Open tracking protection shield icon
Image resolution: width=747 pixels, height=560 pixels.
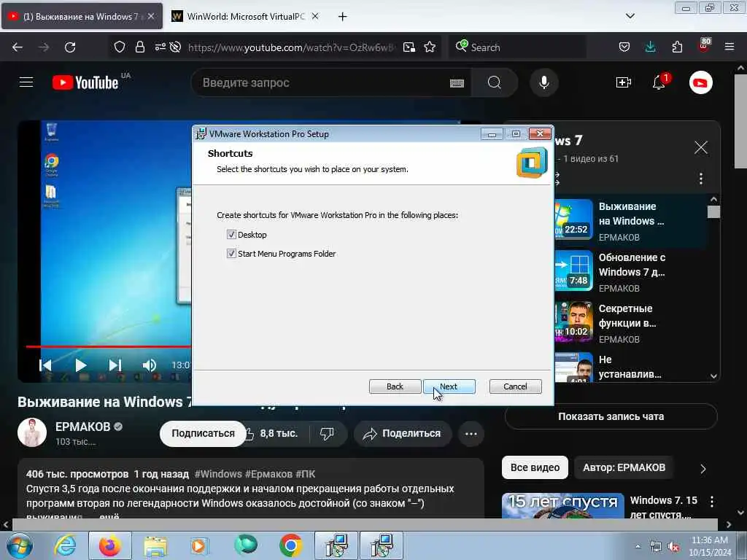coord(120,47)
